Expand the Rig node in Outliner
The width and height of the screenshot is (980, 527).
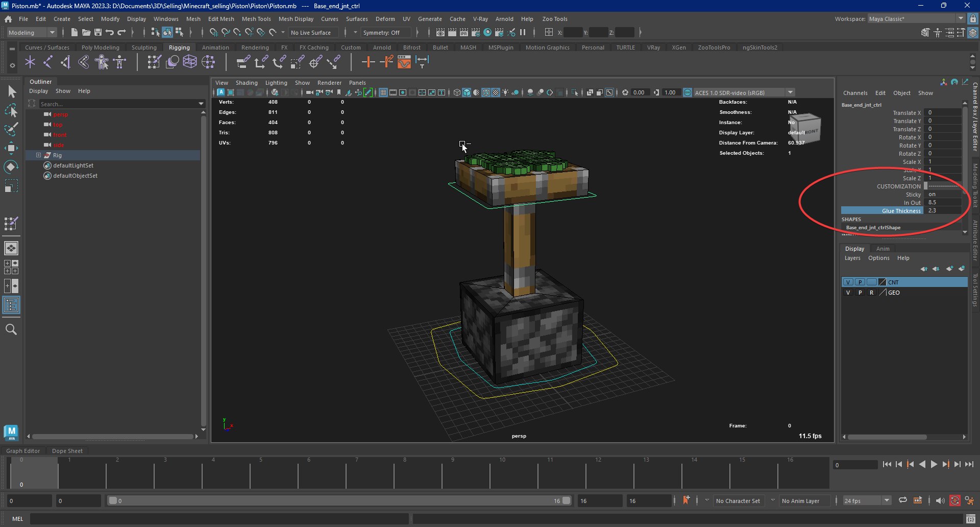pos(38,155)
